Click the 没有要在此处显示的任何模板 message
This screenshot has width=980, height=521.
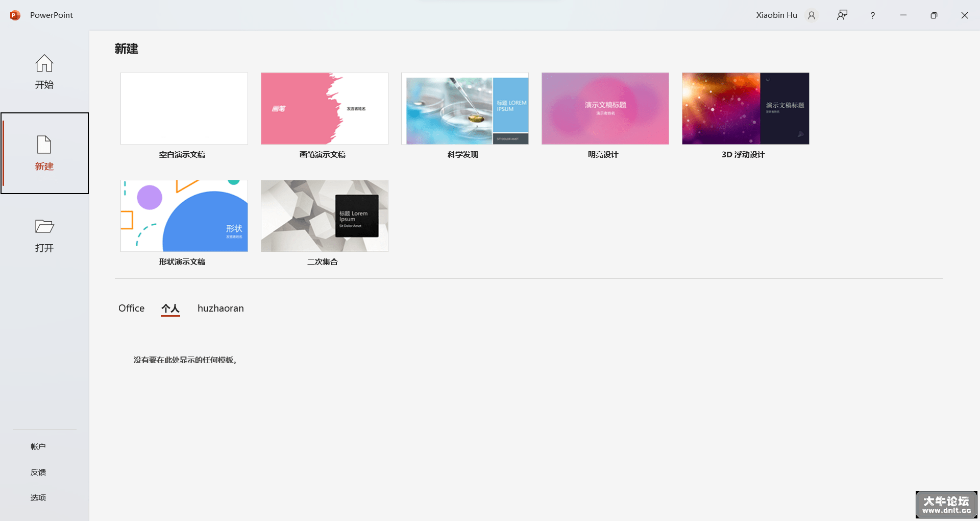click(186, 360)
